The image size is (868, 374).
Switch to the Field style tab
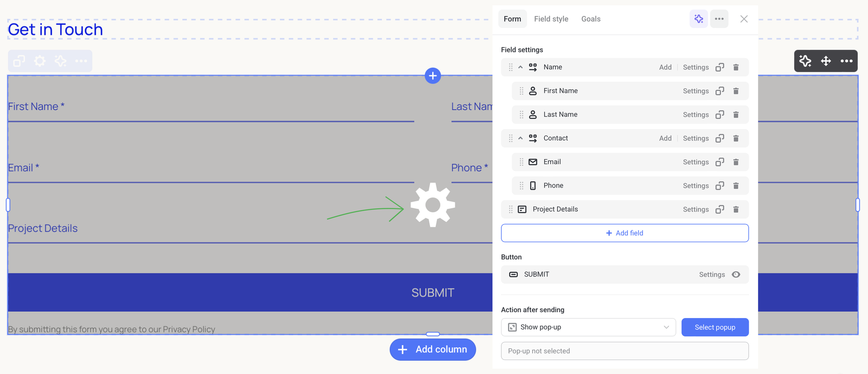coord(551,19)
